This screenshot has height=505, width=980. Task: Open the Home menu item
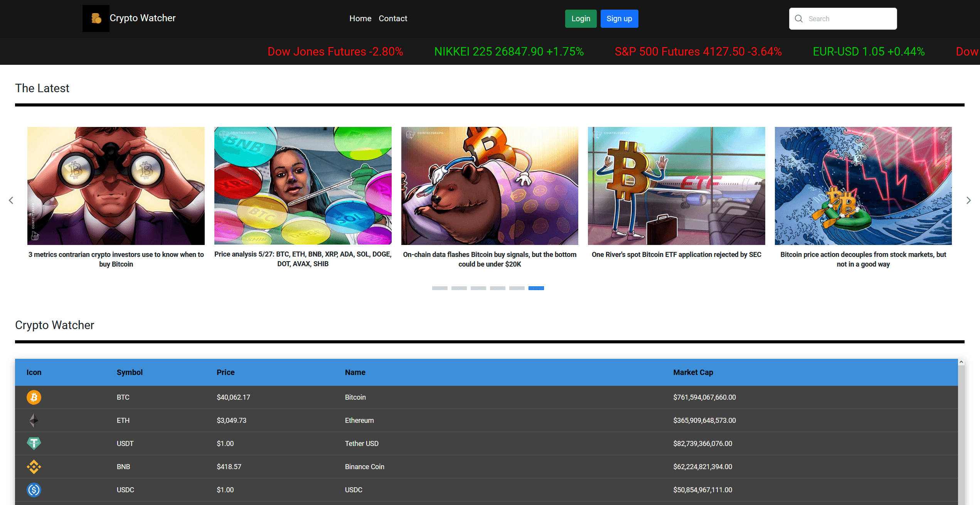tap(360, 18)
